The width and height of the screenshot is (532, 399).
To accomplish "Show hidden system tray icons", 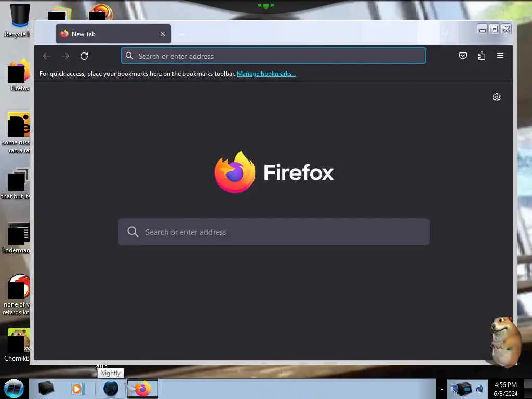I will point(442,389).
